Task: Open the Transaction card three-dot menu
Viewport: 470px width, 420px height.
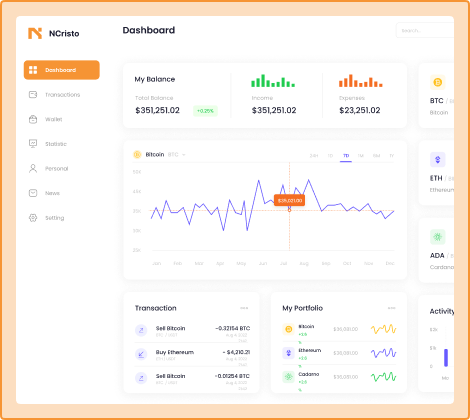Action: pyautogui.click(x=244, y=308)
